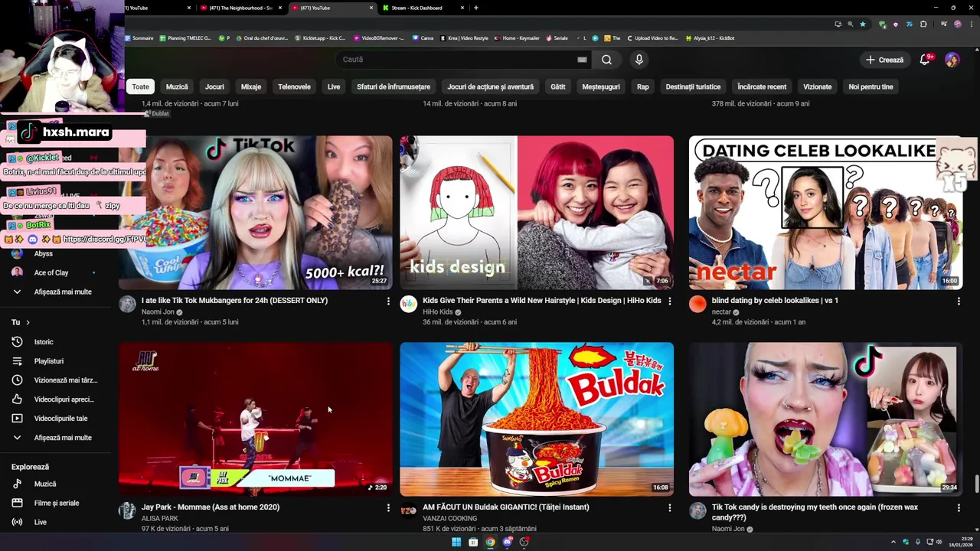Open the YouTube notifications bell
Image resolution: width=980 pixels, height=551 pixels.
(x=925, y=60)
